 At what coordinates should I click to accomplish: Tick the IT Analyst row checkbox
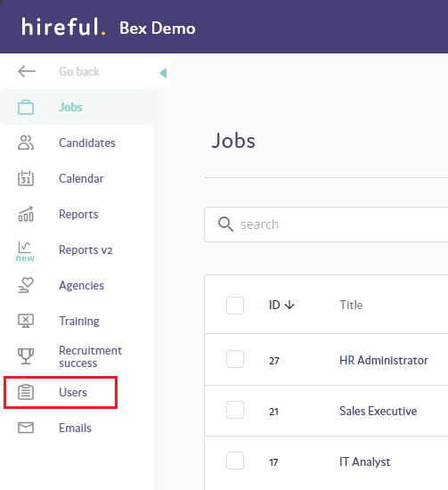(235, 461)
